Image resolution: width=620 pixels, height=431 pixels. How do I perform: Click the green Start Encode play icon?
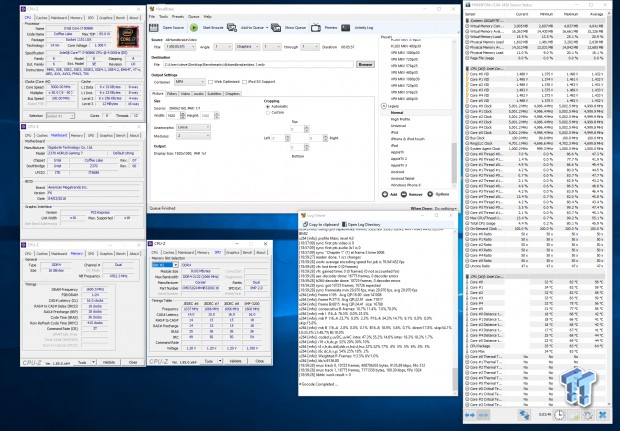pos(194,28)
